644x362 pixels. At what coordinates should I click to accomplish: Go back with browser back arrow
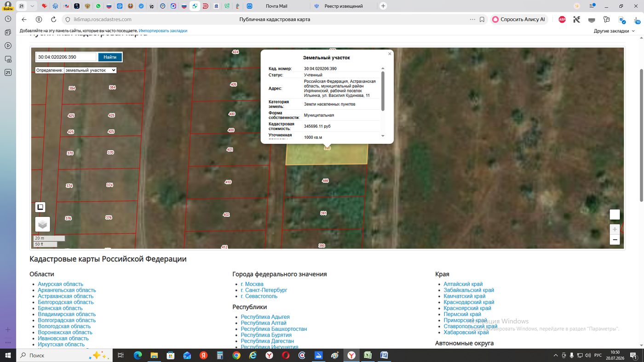point(24,19)
